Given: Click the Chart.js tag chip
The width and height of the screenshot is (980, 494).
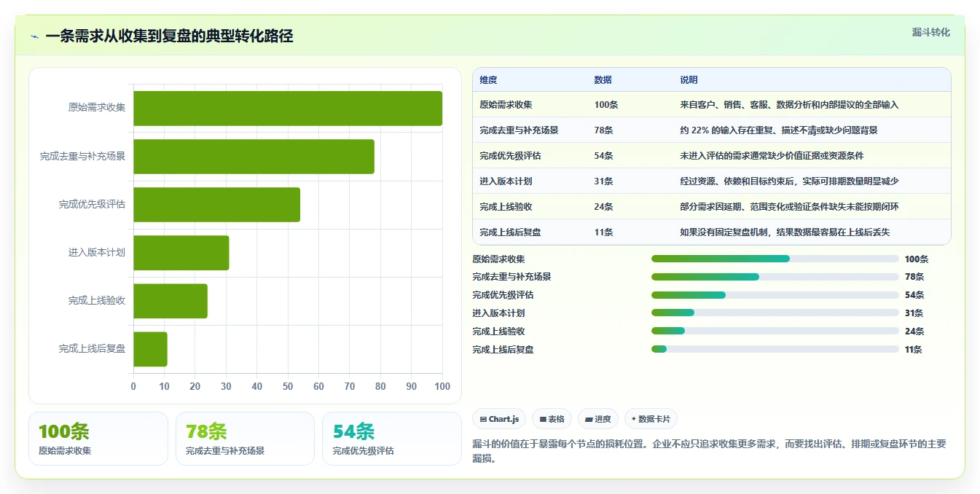Looking at the screenshot, I should [x=499, y=419].
